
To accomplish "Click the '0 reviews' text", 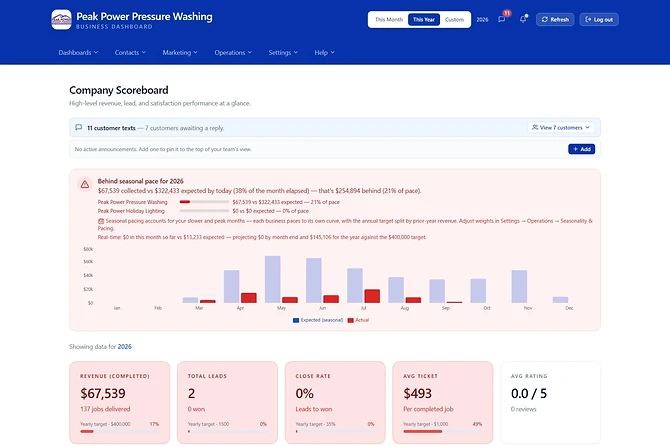I will [523, 409].
